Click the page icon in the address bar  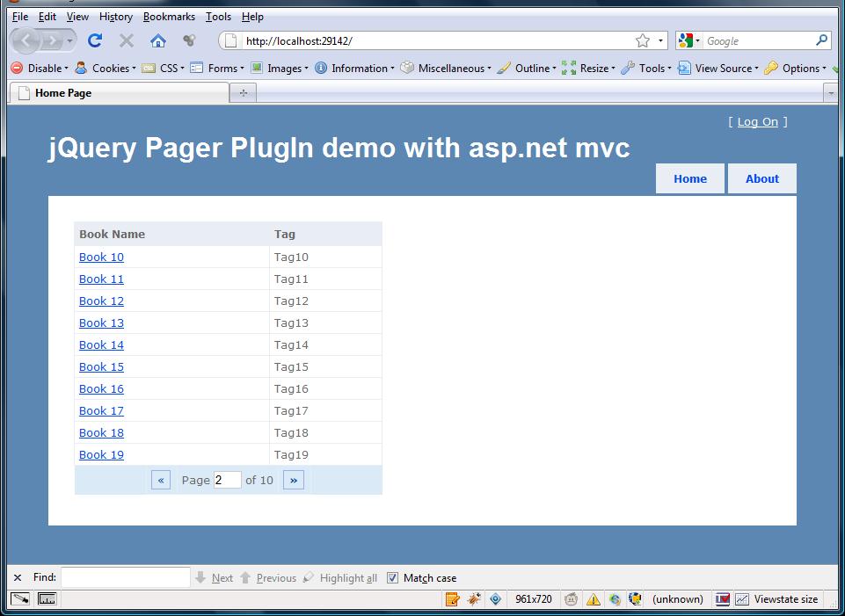click(230, 40)
